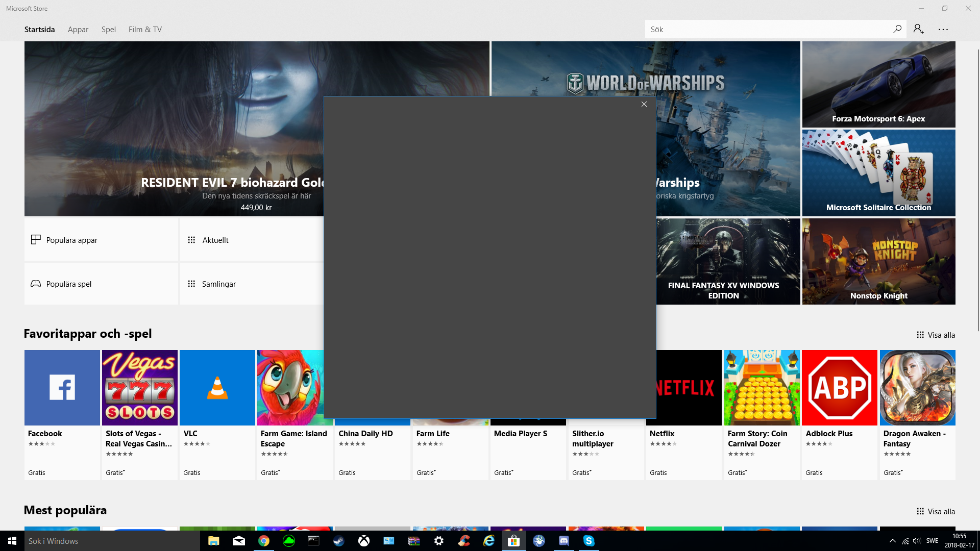The width and height of the screenshot is (980, 551).
Task: Open Dragon Awaken - Fantasy icon
Action: tap(918, 388)
